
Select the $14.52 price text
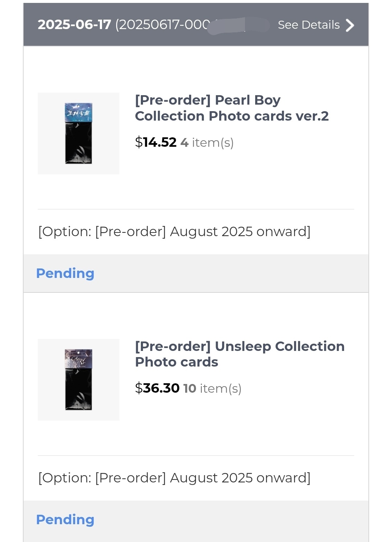point(156,142)
